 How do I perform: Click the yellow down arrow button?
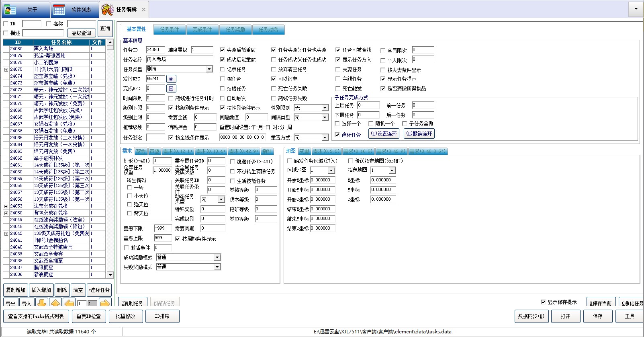click(41, 303)
